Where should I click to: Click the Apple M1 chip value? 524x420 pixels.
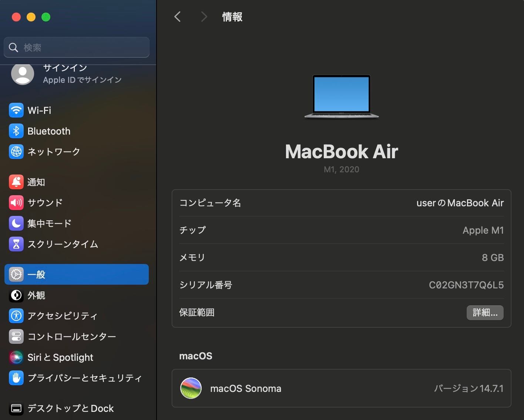click(483, 230)
